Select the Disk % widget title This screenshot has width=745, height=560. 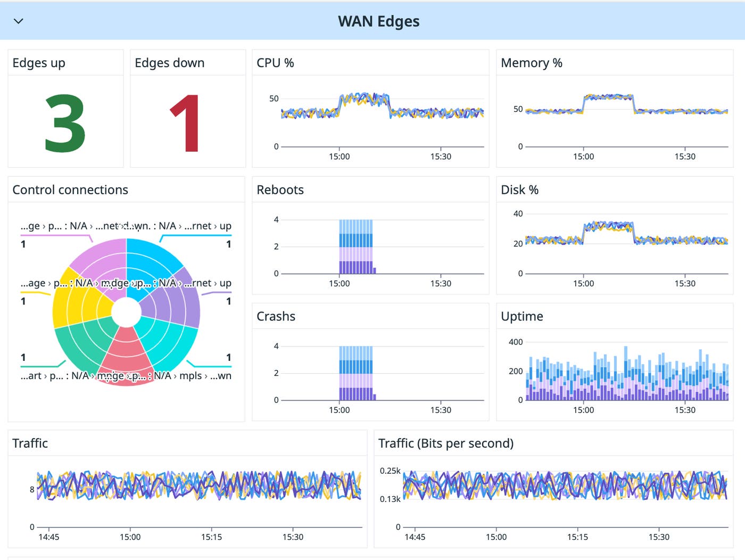[519, 190]
